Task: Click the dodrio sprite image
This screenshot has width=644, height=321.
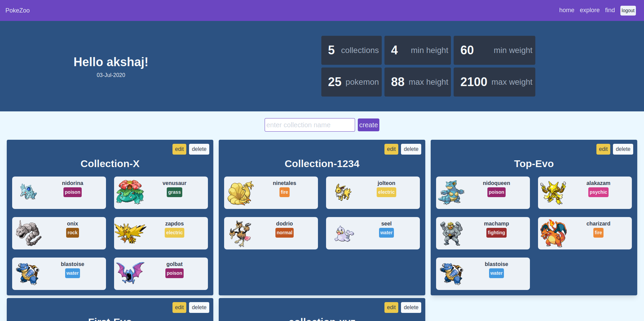Action: pos(240,233)
